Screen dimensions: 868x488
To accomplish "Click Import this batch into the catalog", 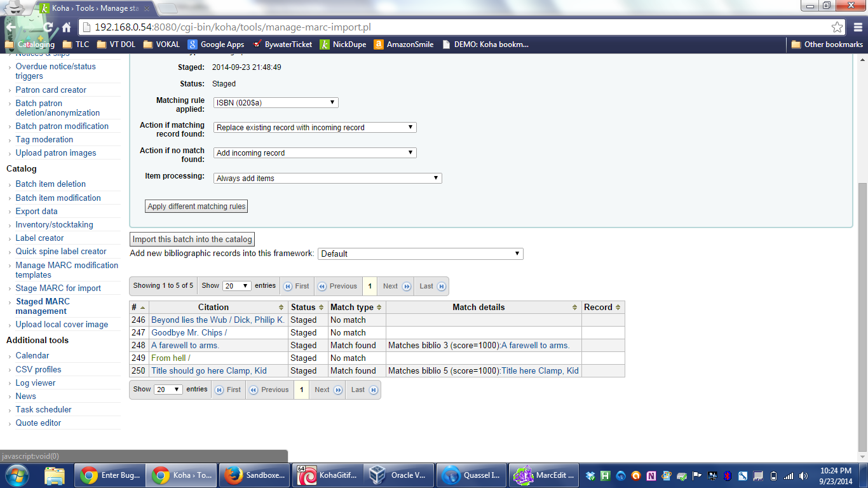I will [x=192, y=240].
